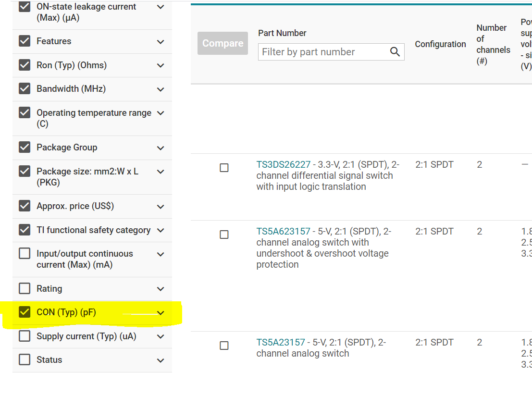
Task: Expand the Ron (Typ) (Ohms) filter
Action: point(161,65)
